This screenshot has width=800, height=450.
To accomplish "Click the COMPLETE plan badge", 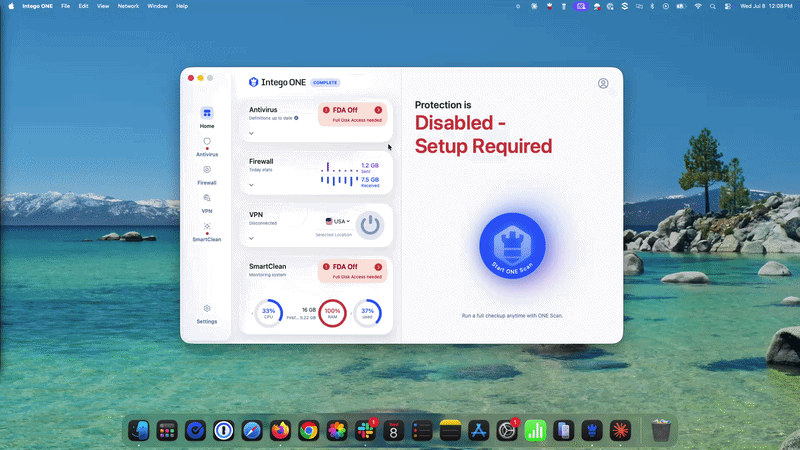I will coord(325,83).
